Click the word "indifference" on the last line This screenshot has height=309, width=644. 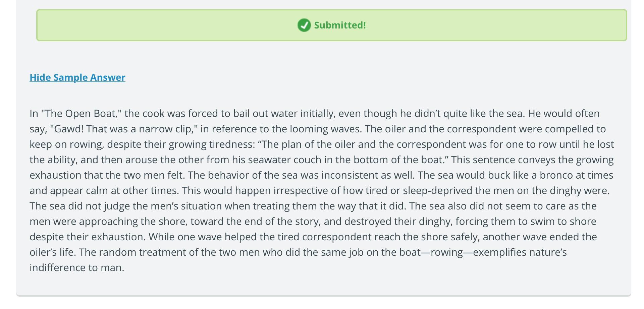57,268
